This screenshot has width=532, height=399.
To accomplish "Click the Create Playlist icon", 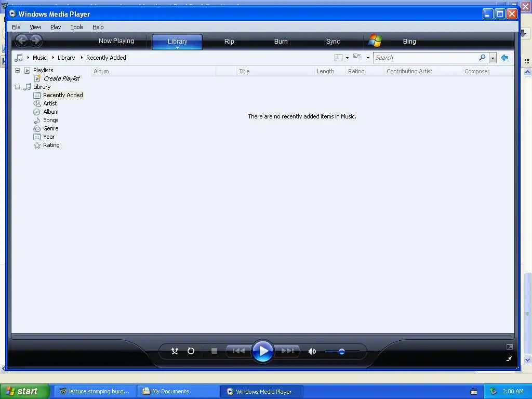I will [37, 78].
